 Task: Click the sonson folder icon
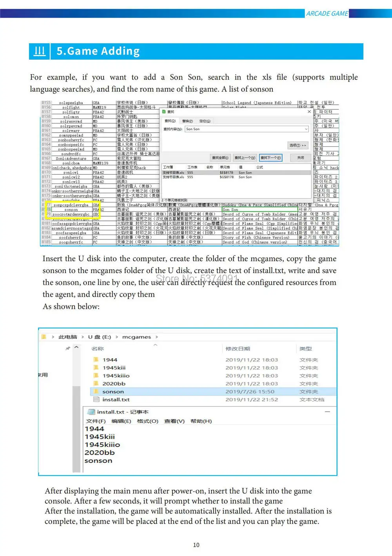coord(96,391)
